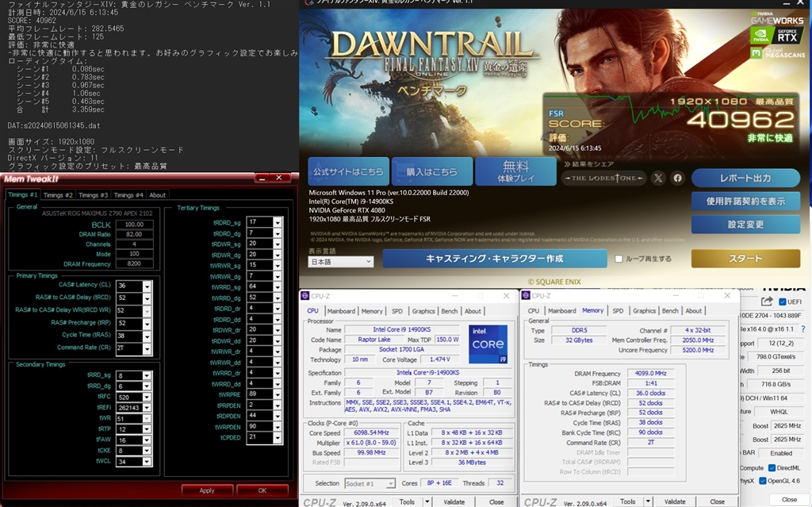Click the GPU-Z share arrow icon

coord(767,302)
